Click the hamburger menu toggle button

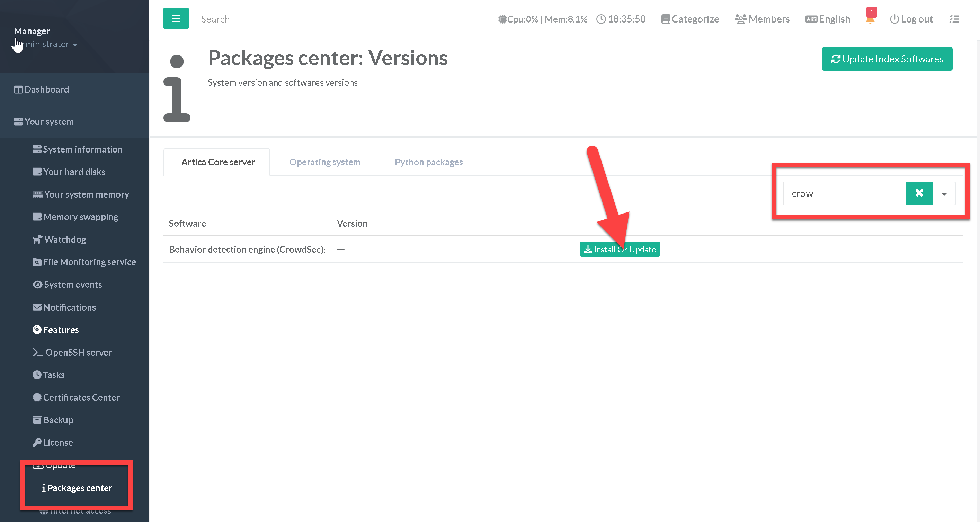coord(176,18)
